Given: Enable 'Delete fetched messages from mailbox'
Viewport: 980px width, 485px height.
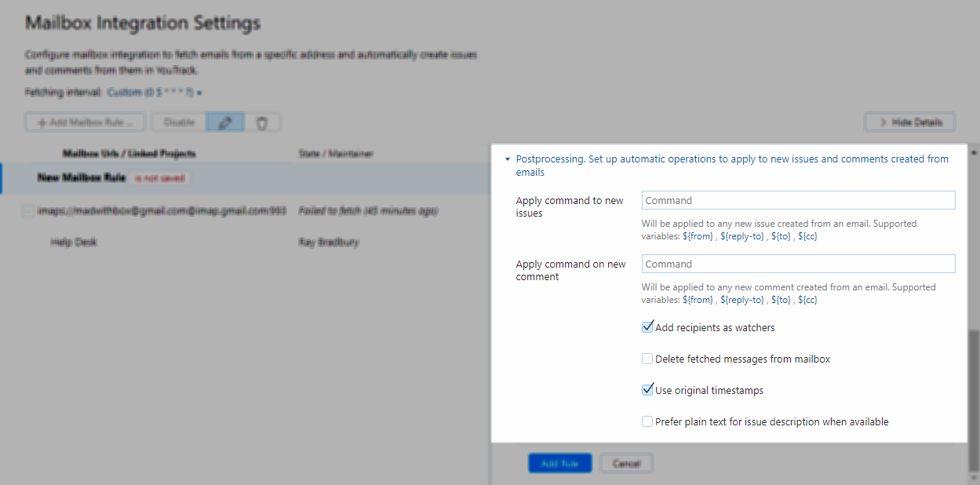Looking at the screenshot, I should (647, 359).
